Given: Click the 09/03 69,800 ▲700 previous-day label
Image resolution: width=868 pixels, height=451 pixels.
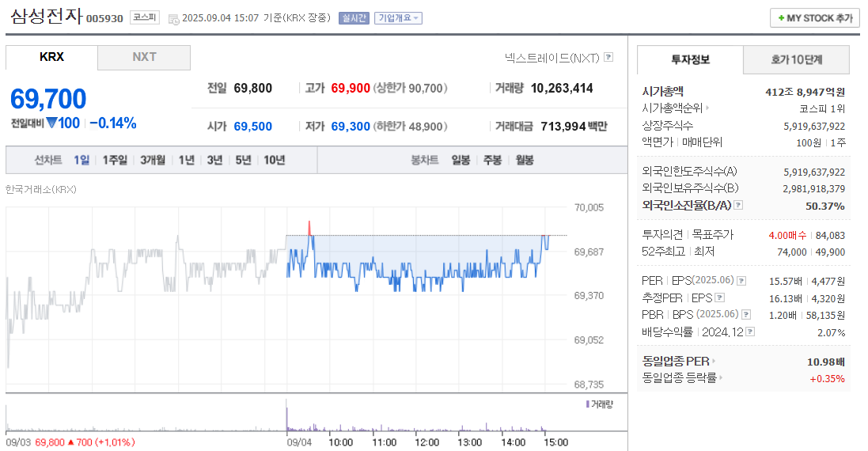Looking at the screenshot, I should pos(70,442).
